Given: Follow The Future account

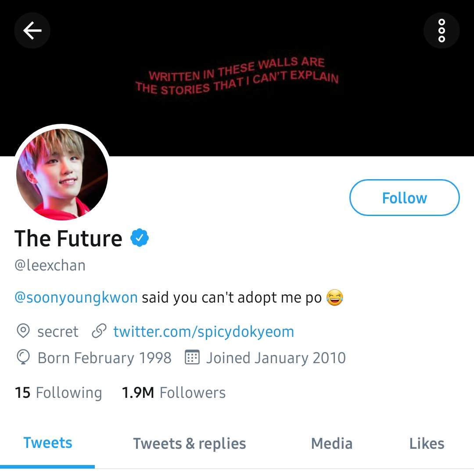Looking at the screenshot, I should 405,198.
